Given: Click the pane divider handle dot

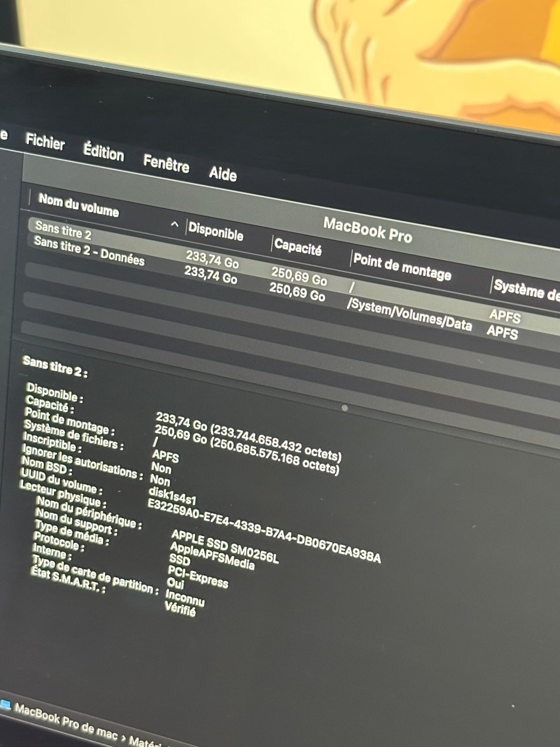Looking at the screenshot, I should click(x=345, y=408).
